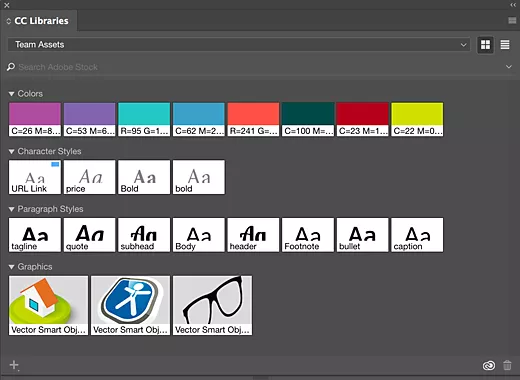Click the Search Adobe Stock field
The height and width of the screenshot is (380, 520).
tap(260, 67)
